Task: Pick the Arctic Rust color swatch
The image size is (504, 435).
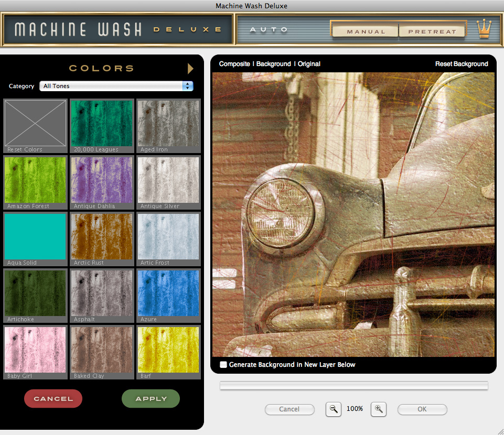Action: coord(102,238)
